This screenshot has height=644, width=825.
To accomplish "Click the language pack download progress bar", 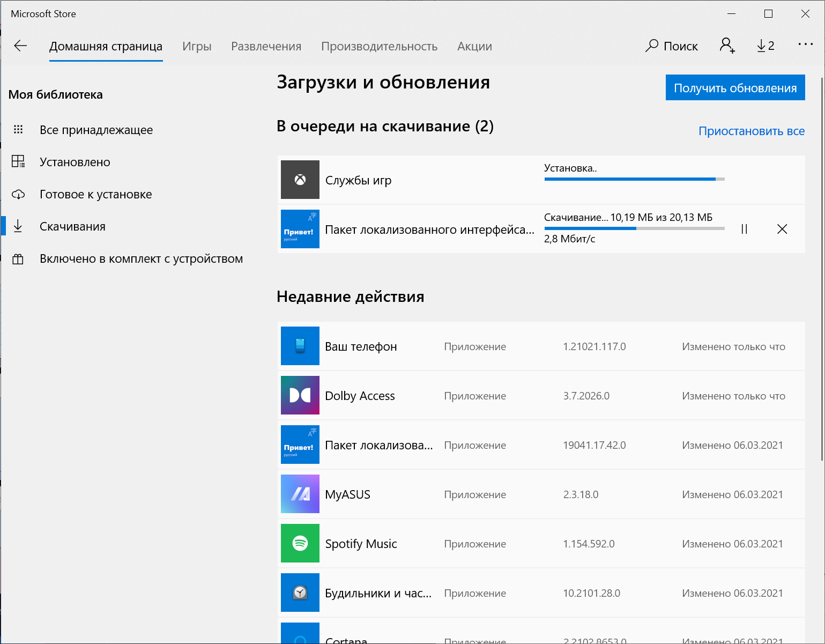I will point(635,228).
